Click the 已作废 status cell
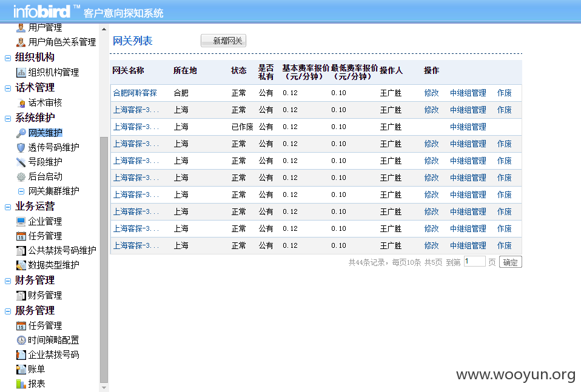Viewport: 581px width, 392px height. click(x=243, y=127)
